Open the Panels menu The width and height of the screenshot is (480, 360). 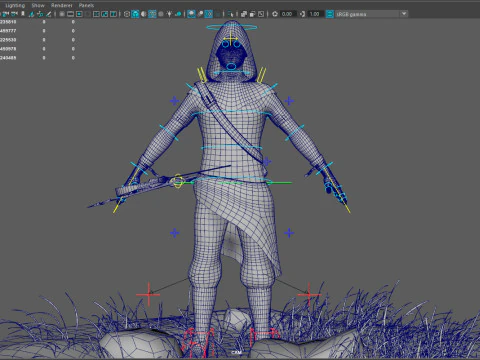tap(86, 5)
